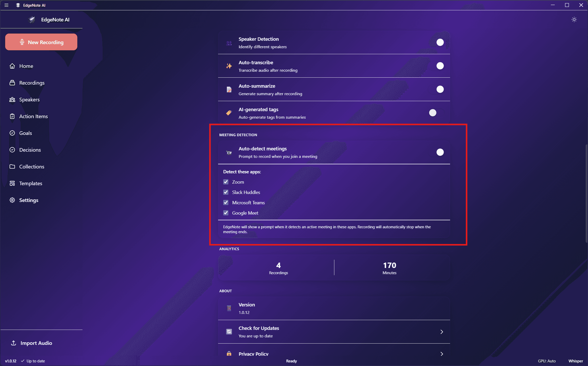
Task: Toggle the Speaker Detection switch
Action: coord(440,42)
